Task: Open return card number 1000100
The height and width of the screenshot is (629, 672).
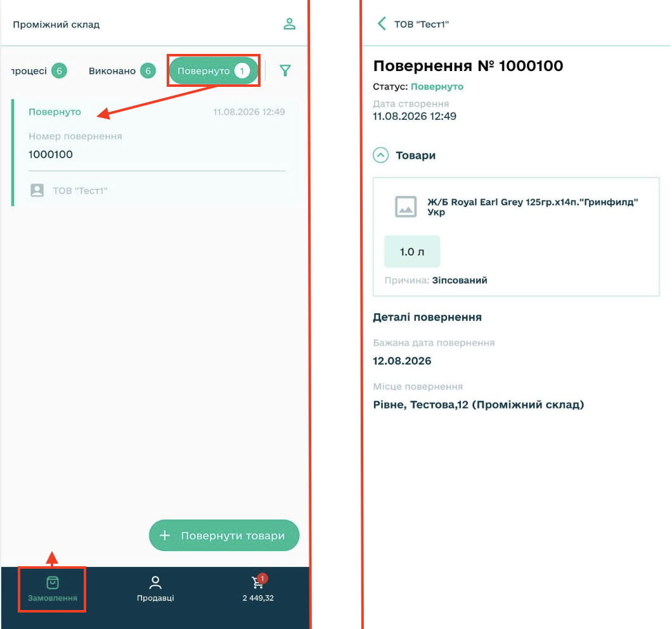Action: coord(156,153)
